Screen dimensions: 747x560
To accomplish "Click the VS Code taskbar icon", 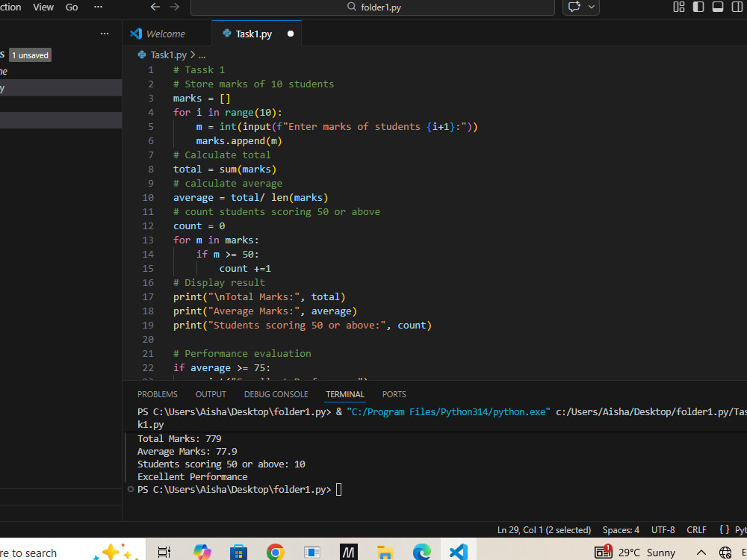I will 459,553.
